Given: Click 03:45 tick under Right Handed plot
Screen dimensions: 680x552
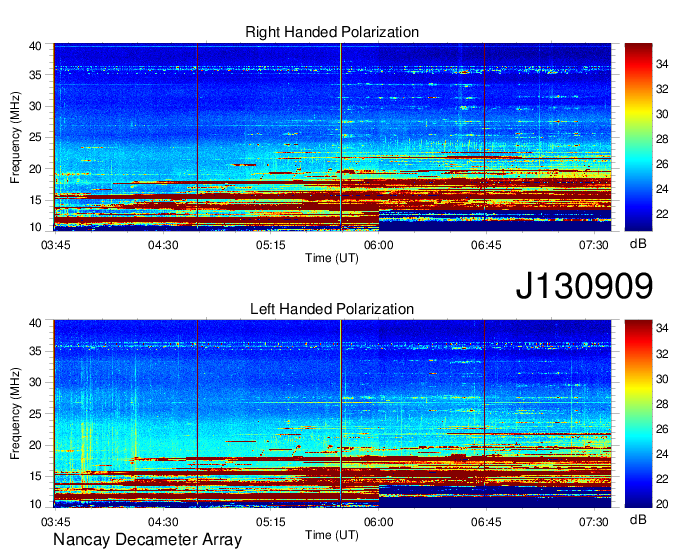Looking at the screenshot, I should coord(56,245).
